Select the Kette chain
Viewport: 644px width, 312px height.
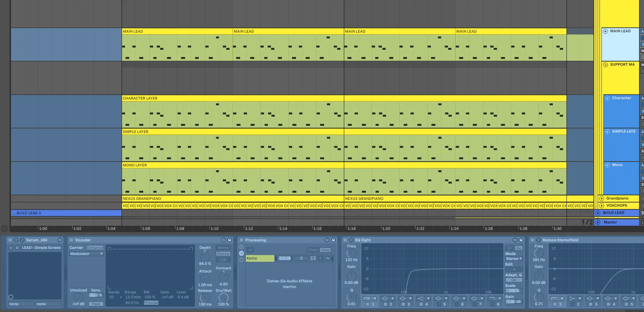tap(260, 258)
